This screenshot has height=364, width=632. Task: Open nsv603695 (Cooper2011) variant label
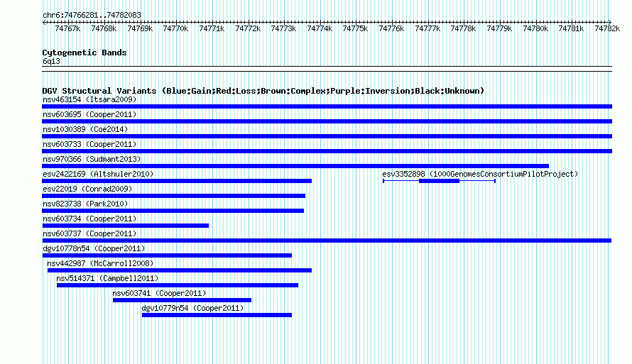(x=89, y=114)
